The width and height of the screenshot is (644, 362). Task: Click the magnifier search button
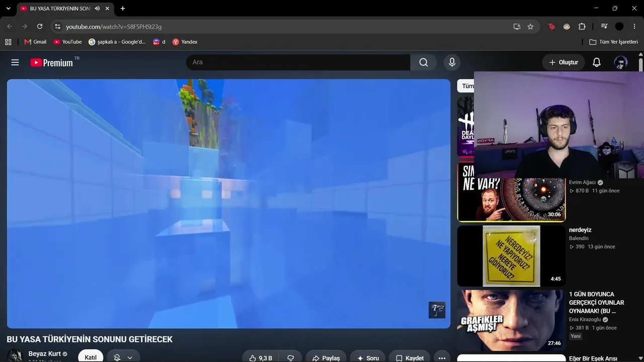click(x=424, y=62)
